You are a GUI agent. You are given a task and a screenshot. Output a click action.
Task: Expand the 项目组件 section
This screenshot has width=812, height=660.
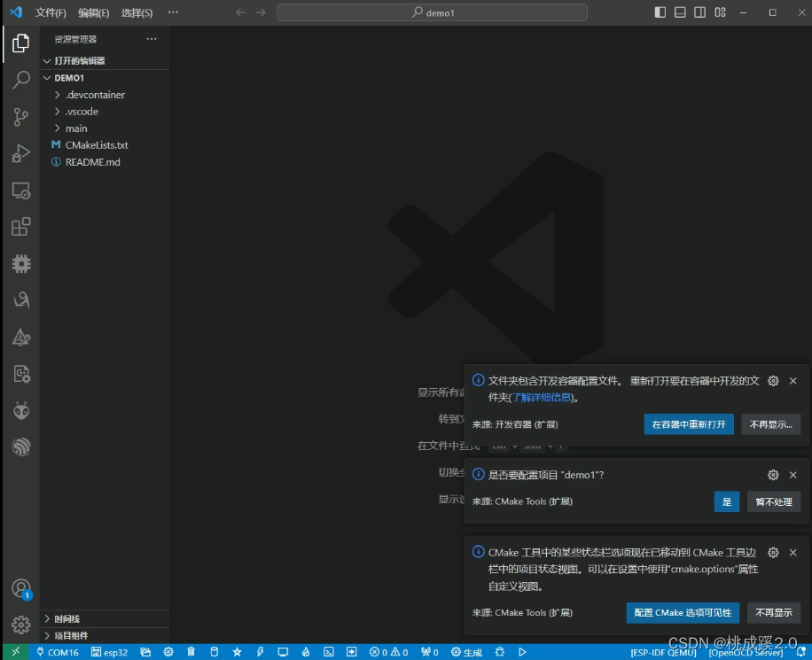[x=105, y=636]
